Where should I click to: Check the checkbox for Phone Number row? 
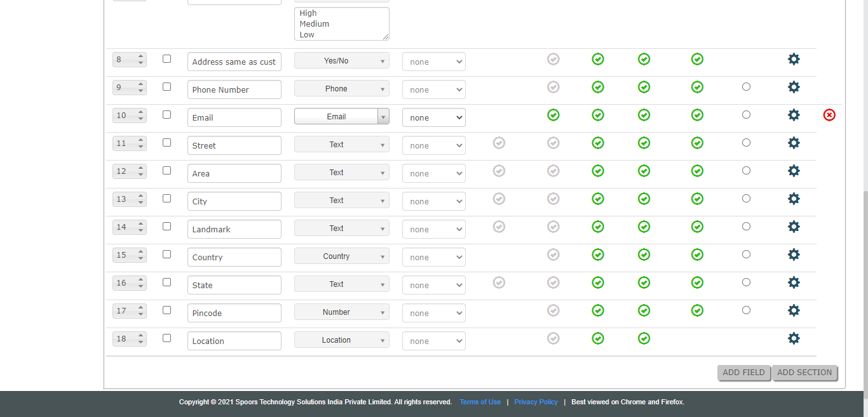[x=166, y=87]
